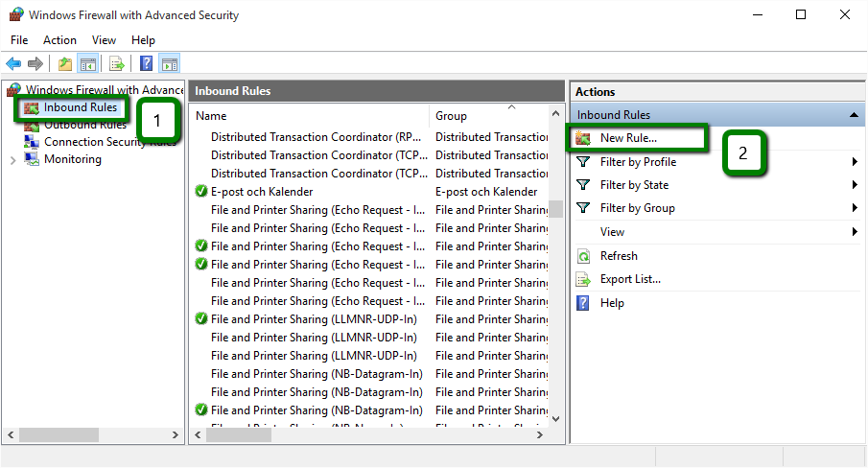Expand the Monitoring tree node
This screenshot has width=868, height=468.
click(x=12, y=160)
